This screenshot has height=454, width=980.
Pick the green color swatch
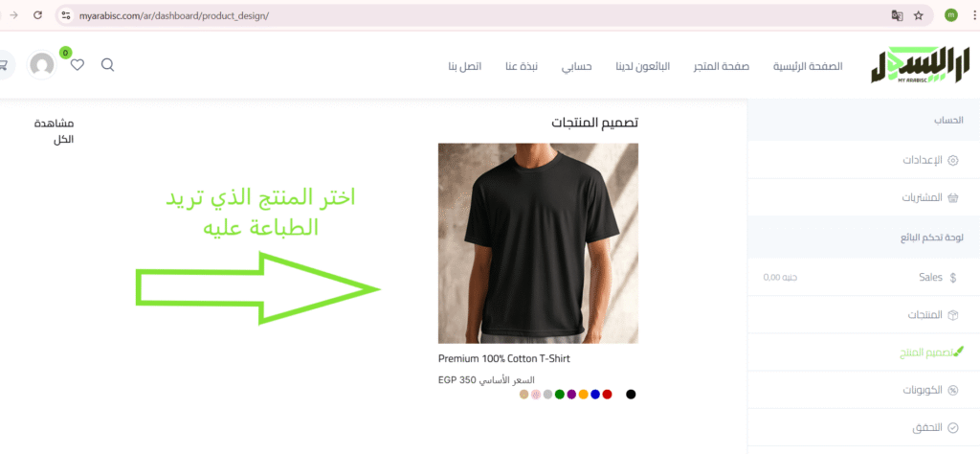click(x=559, y=394)
